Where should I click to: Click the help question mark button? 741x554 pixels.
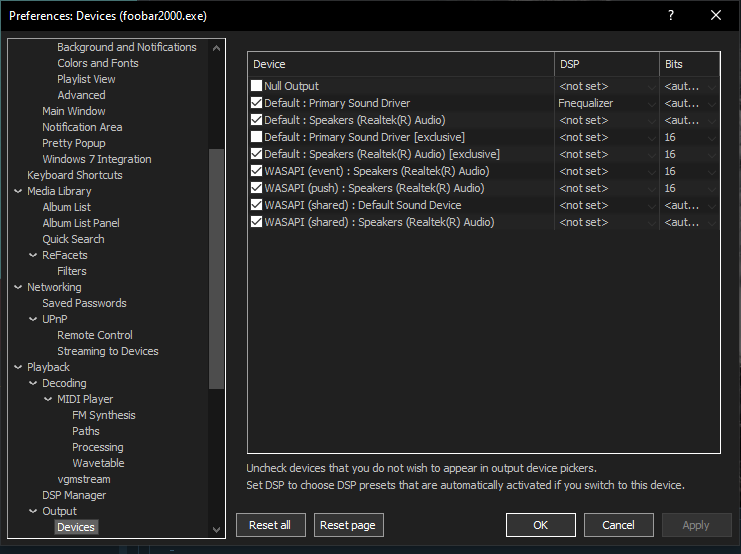click(670, 15)
